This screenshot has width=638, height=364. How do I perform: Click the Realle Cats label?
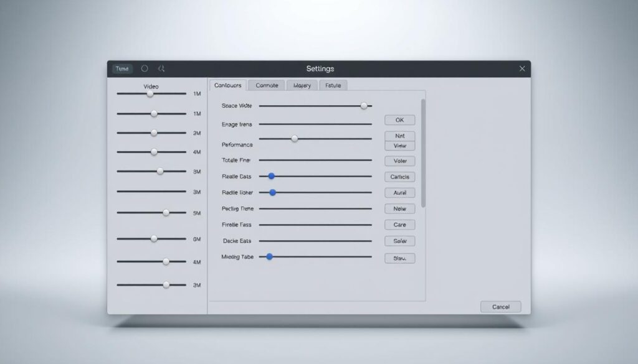pyautogui.click(x=237, y=176)
